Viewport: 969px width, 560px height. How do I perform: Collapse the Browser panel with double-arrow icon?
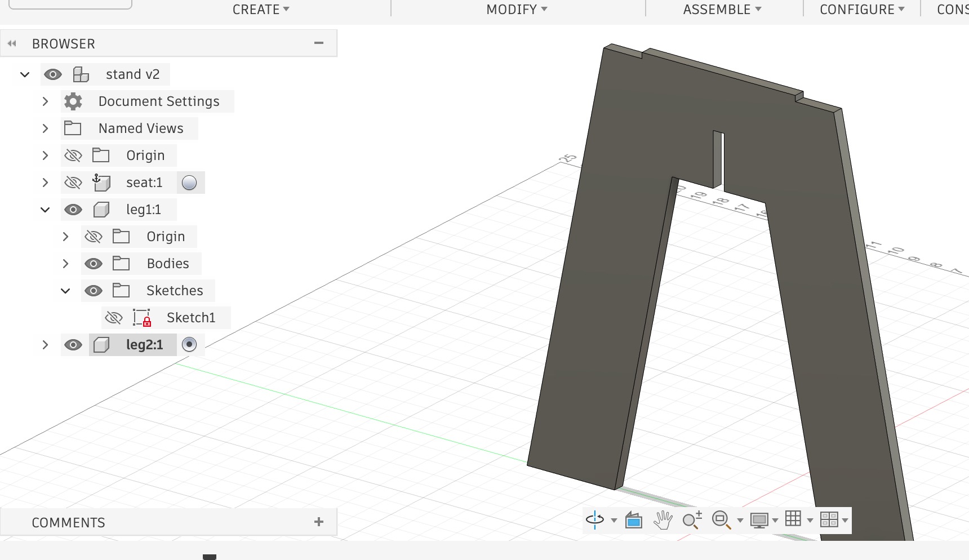coord(12,43)
